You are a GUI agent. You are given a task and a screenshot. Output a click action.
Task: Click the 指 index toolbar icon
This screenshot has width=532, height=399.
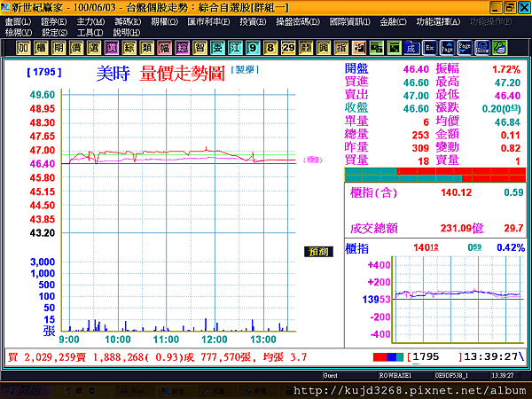341,48
